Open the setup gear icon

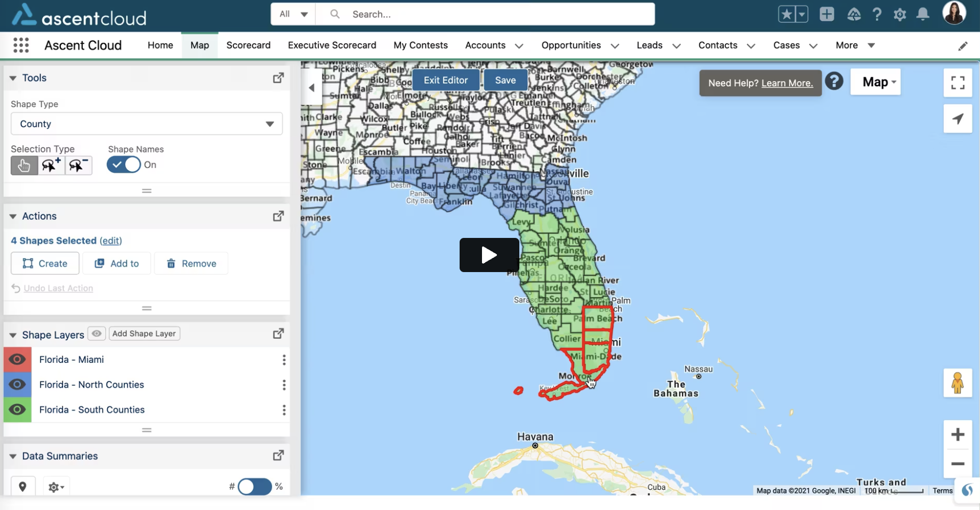coord(899,14)
